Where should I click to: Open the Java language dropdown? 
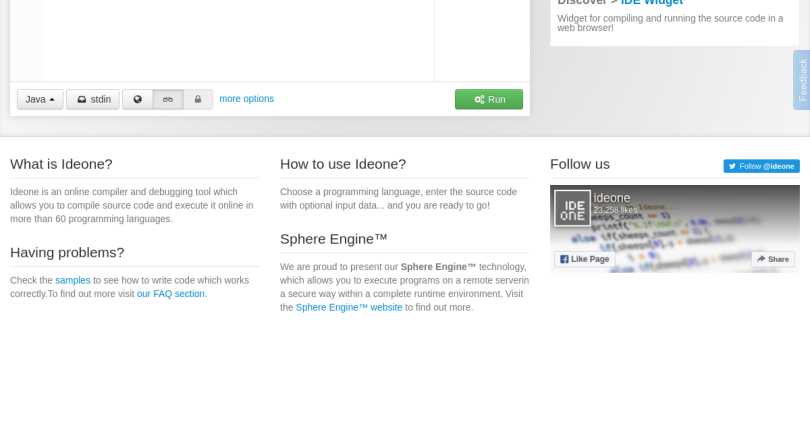click(x=40, y=99)
